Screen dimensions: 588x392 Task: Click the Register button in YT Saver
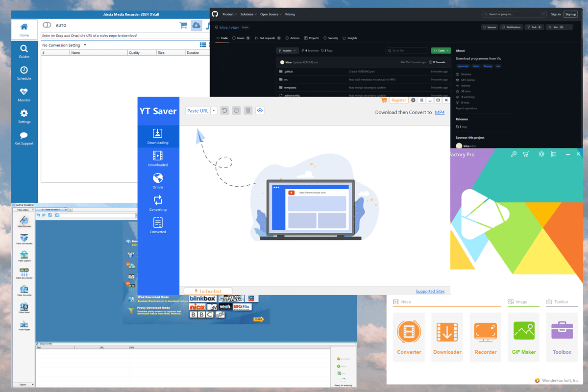[398, 100]
